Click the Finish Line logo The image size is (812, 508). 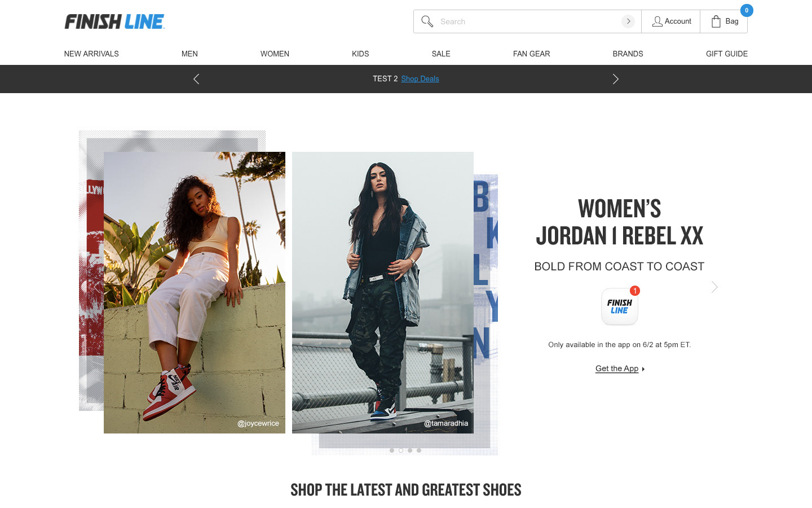tap(114, 21)
